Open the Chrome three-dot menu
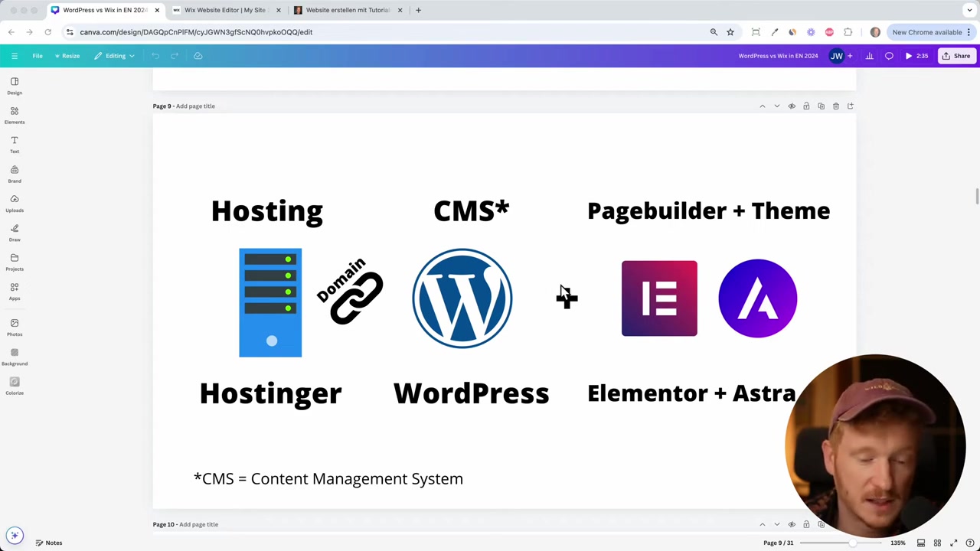The image size is (980, 551). [969, 32]
